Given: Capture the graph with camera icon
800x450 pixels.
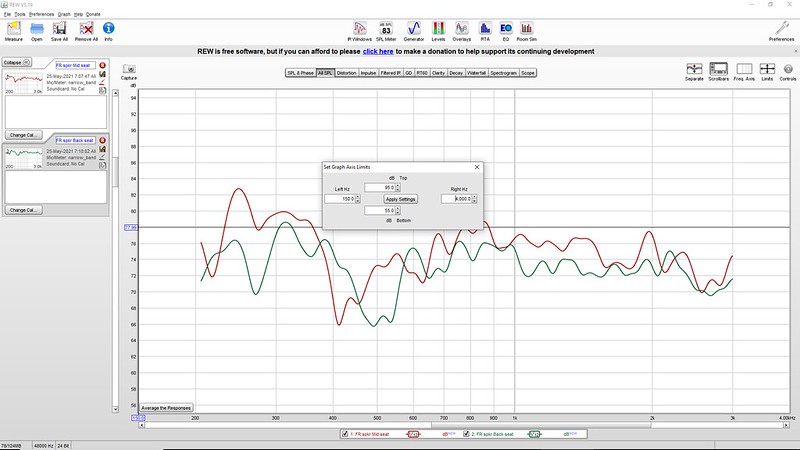Looking at the screenshot, I should tap(129, 71).
